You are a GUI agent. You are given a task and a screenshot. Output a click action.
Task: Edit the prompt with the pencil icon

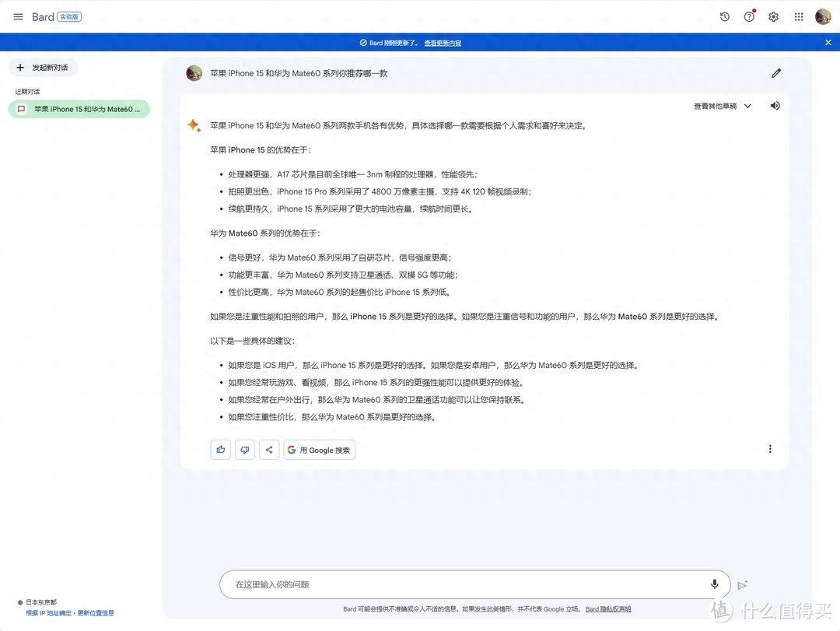click(776, 73)
